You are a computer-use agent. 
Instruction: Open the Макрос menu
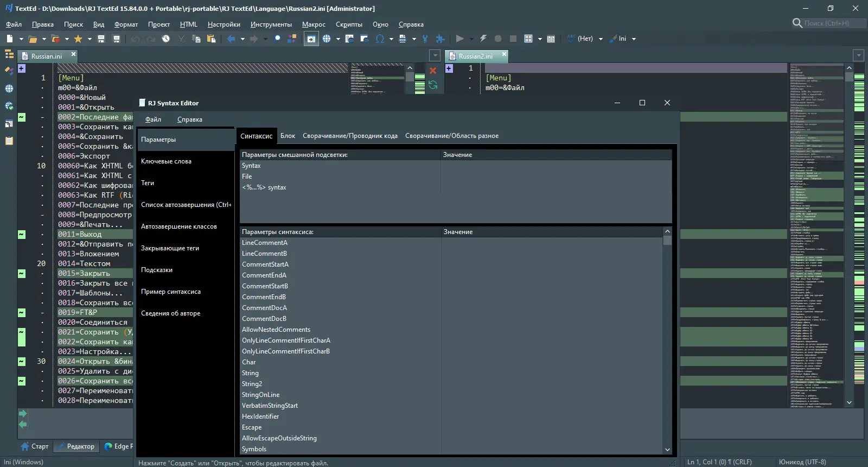point(314,24)
